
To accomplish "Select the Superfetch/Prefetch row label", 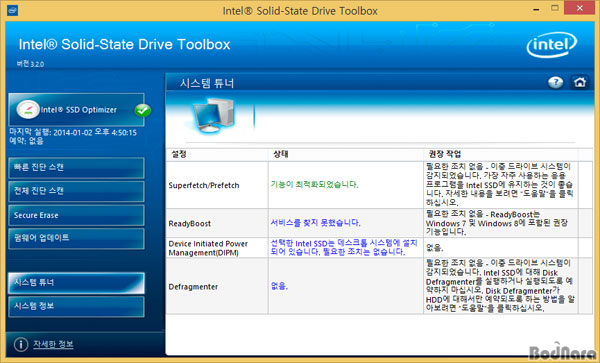I will (x=204, y=186).
